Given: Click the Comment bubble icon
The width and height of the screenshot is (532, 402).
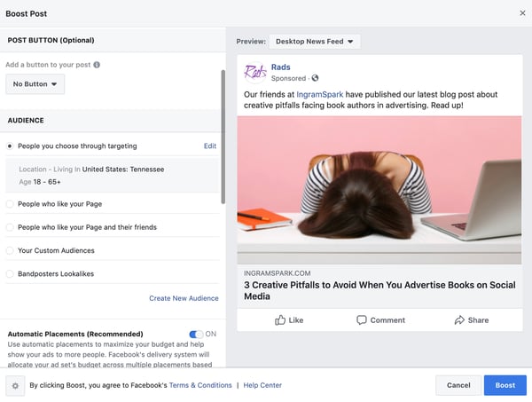Looking at the screenshot, I should tap(362, 319).
